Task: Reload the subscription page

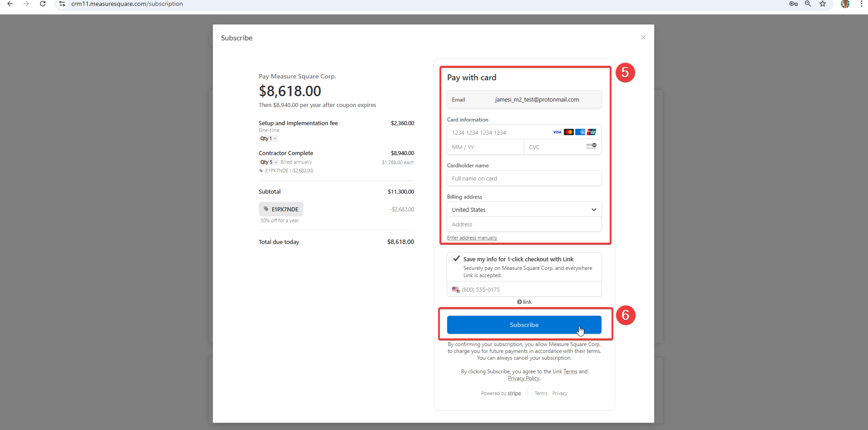Action: point(43,4)
